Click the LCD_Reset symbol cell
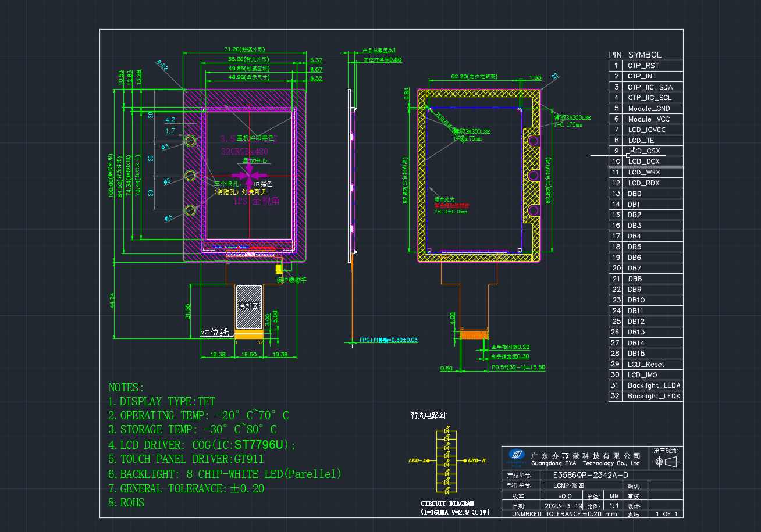The image size is (761, 532). tap(653, 364)
